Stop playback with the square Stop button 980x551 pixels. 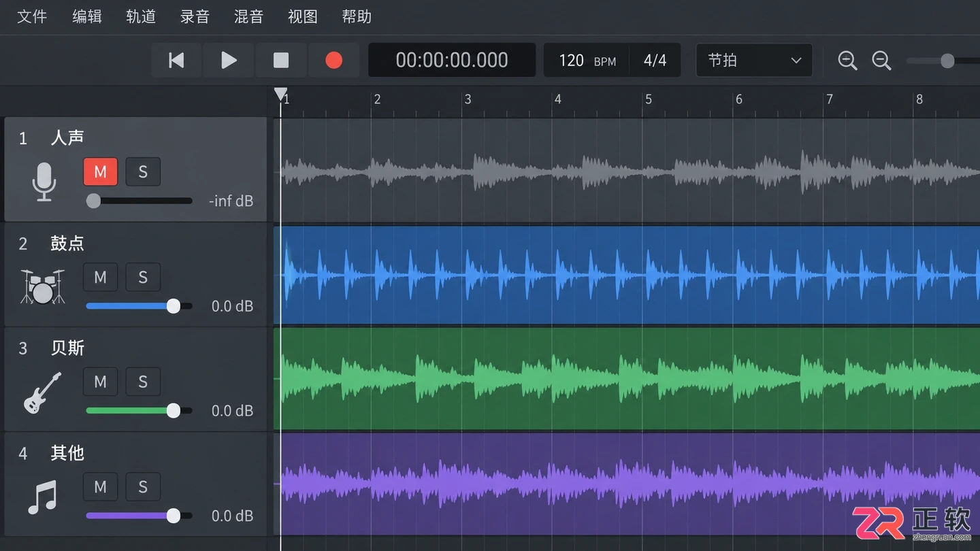click(x=281, y=61)
